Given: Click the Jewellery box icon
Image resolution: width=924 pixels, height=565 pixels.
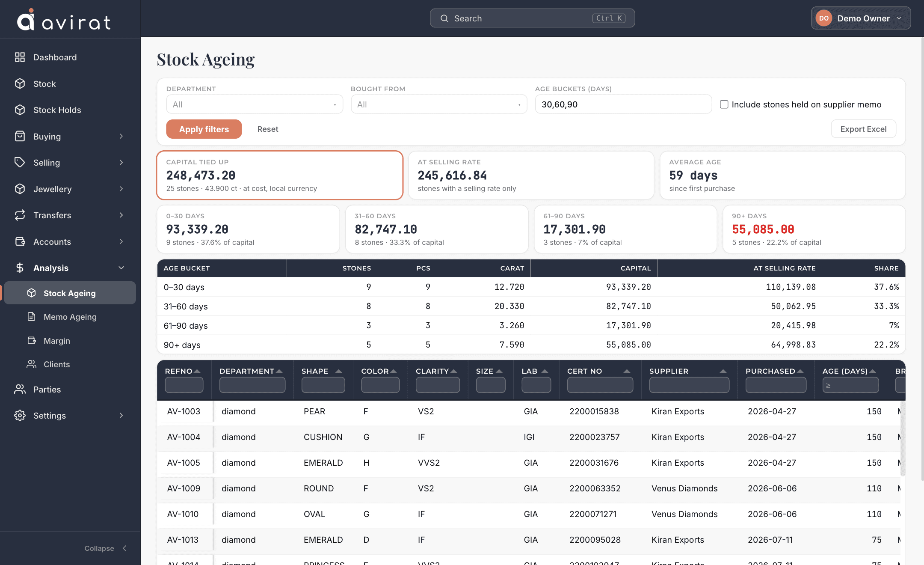Looking at the screenshot, I should pyautogui.click(x=20, y=189).
